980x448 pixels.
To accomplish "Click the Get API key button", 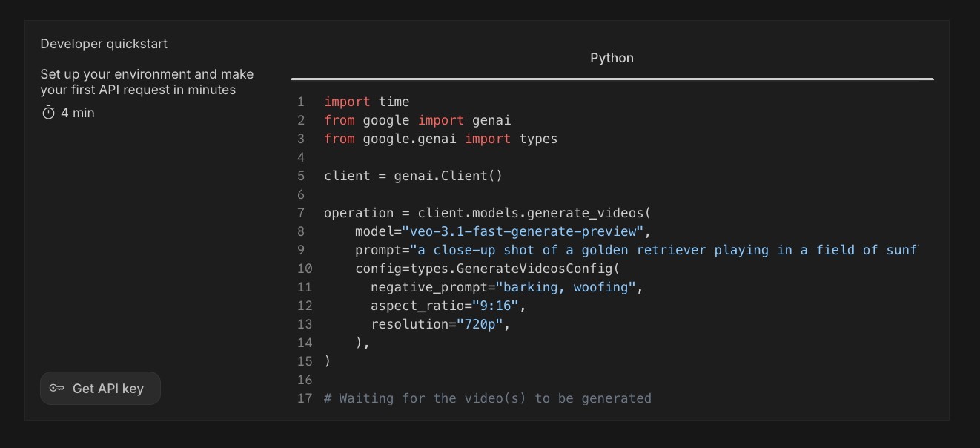I will click(100, 388).
